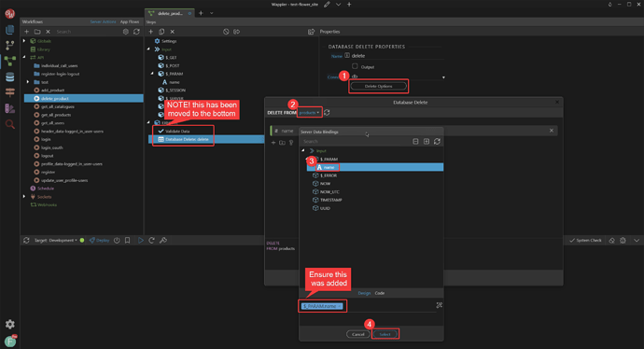The image size is (644, 349).
Task: Open the Git manager sidebar icon
Action: [x=10, y=45]
